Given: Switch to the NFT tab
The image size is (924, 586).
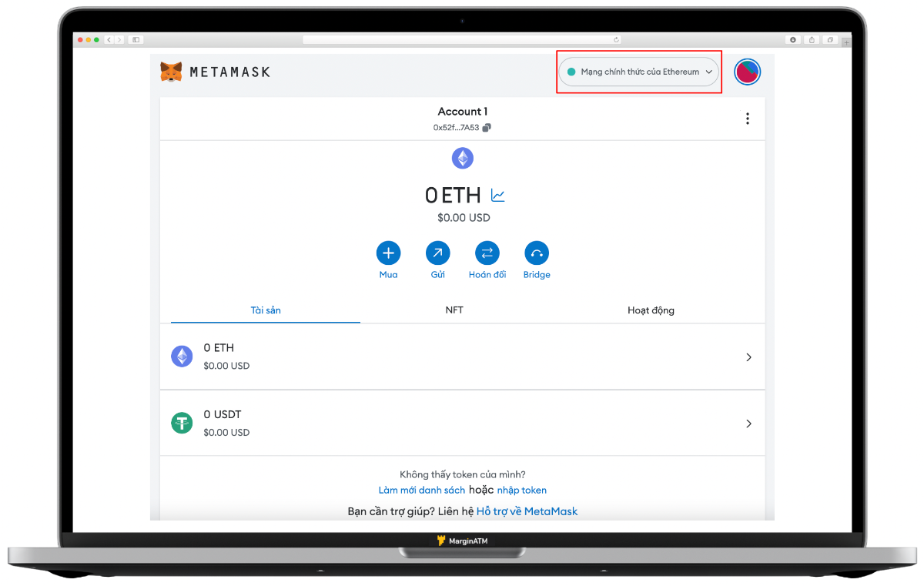Looking at the screenshot, I should [x=454, y=310].
